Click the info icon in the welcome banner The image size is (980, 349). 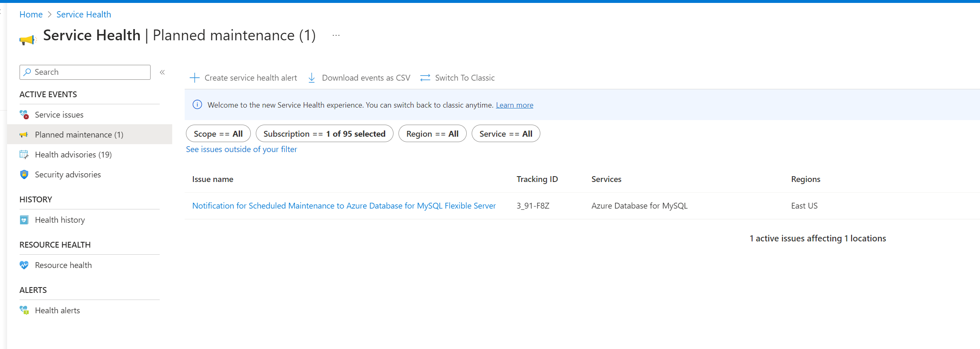click(x=197, y=105)
